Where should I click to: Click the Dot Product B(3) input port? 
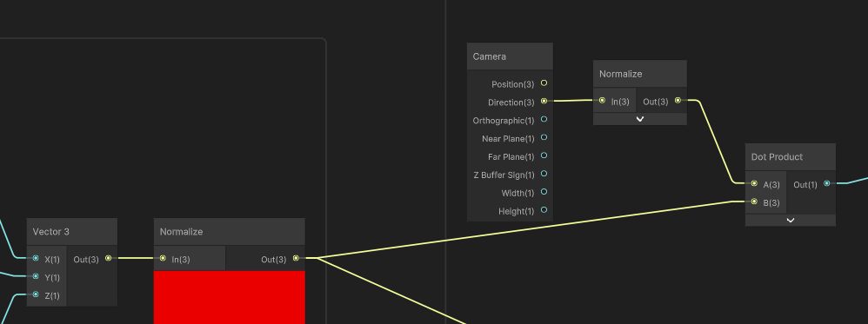click(754, 202)
